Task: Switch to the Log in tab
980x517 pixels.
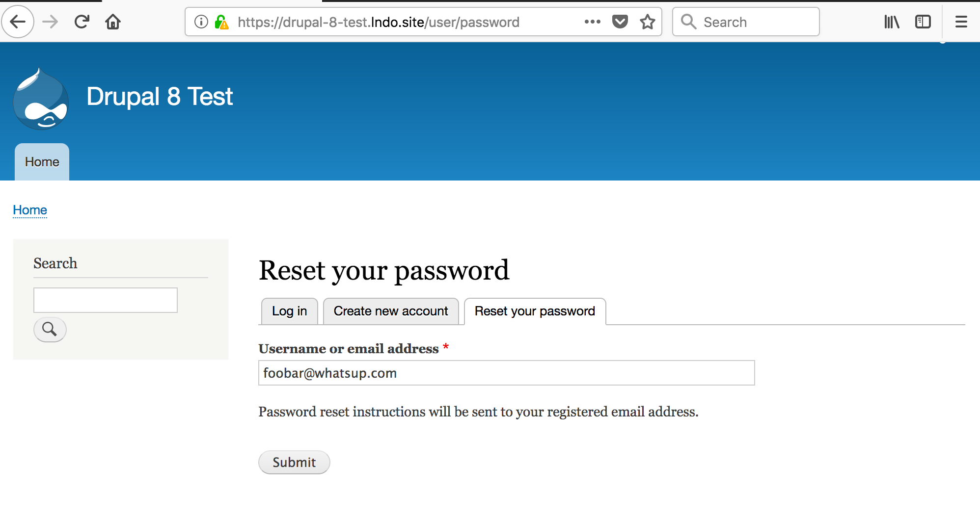Action: click(289, 310)
